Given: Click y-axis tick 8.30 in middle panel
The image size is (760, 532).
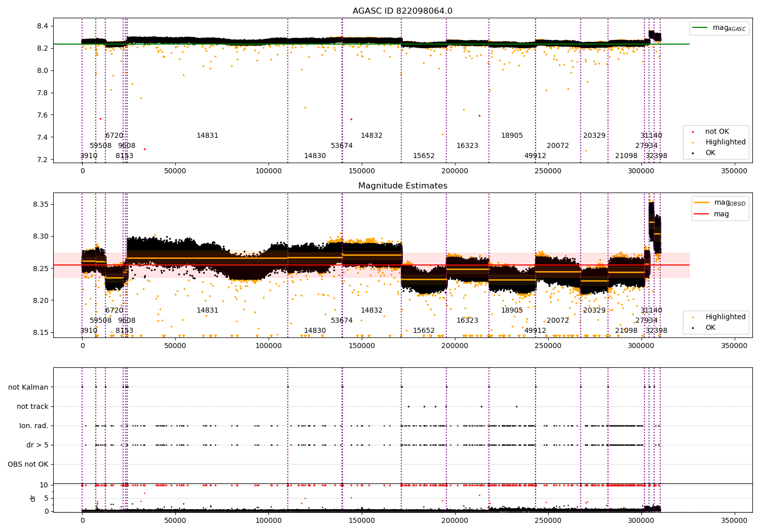Looking at the screenshot, I should [x=41, y=237].
